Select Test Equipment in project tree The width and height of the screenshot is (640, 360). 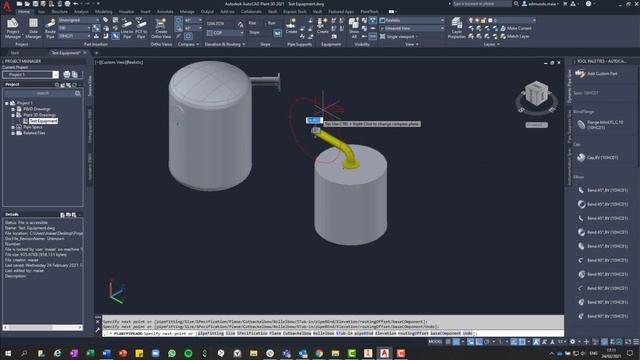(43, 121)
